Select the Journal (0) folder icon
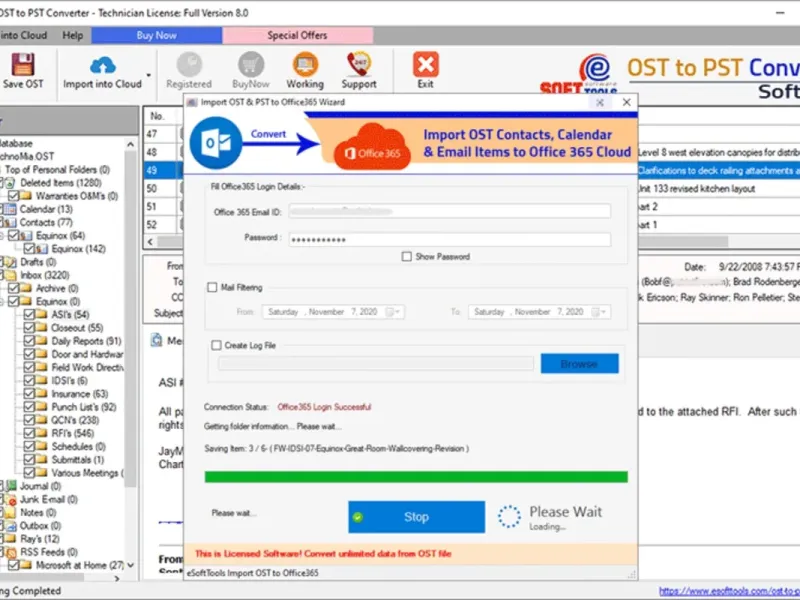 (x=11, y=486)
